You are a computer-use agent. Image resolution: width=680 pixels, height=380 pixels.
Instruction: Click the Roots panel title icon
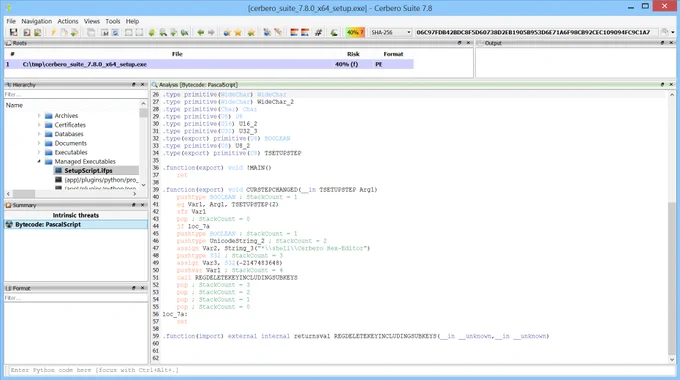tap(8, 43)
